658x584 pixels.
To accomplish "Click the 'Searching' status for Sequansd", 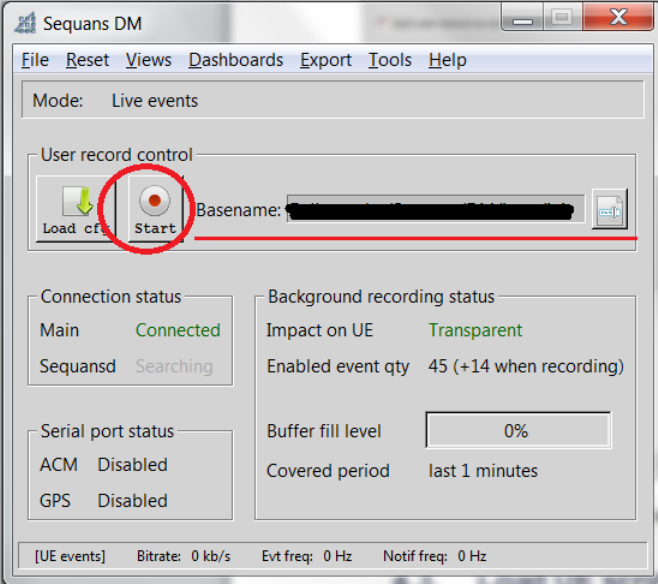I will [x=174, y=366].
